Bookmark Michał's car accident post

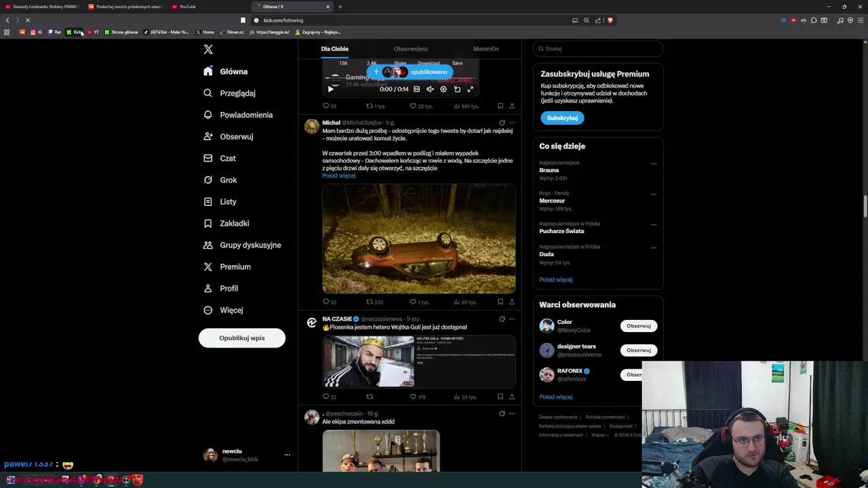[x=500, y=302]
